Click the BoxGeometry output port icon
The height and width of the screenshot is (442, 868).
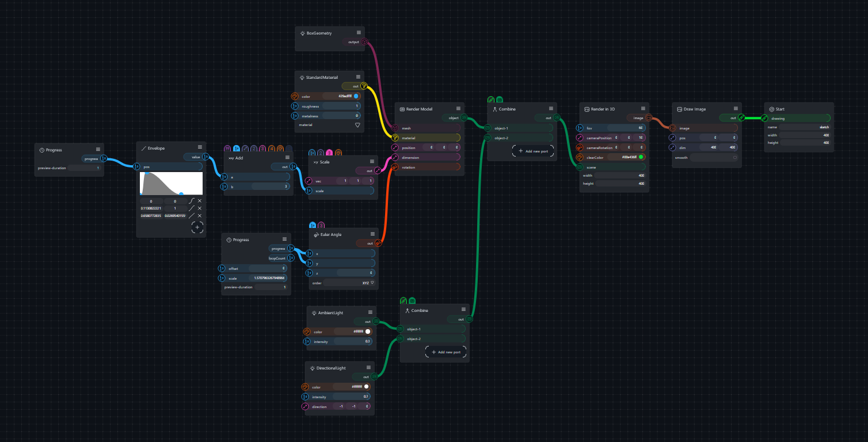pos(365,42)
